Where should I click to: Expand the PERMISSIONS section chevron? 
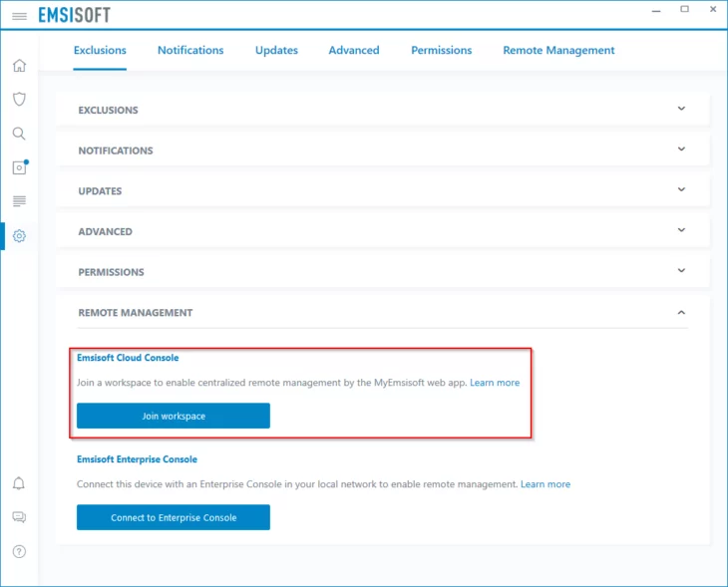coord(681,270)
